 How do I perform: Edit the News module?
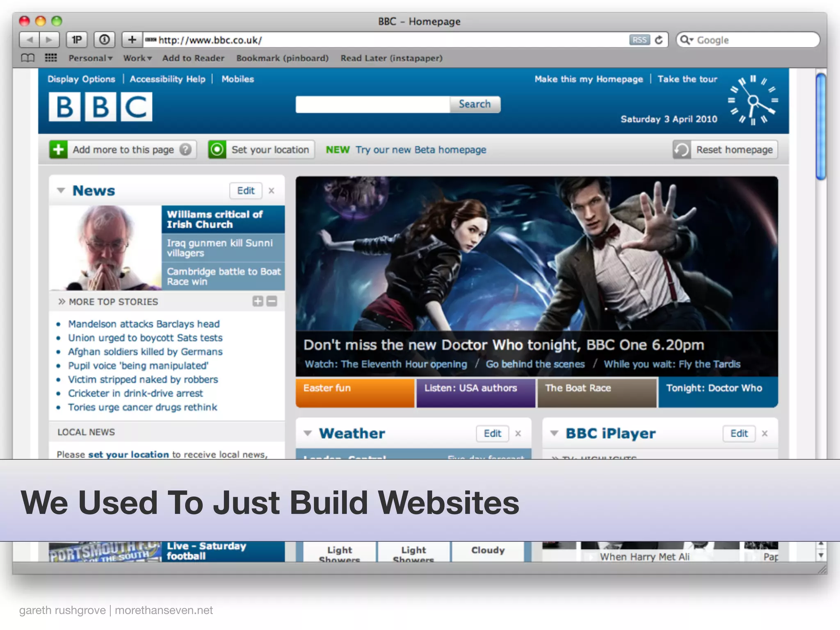click(x=246, y=191)
